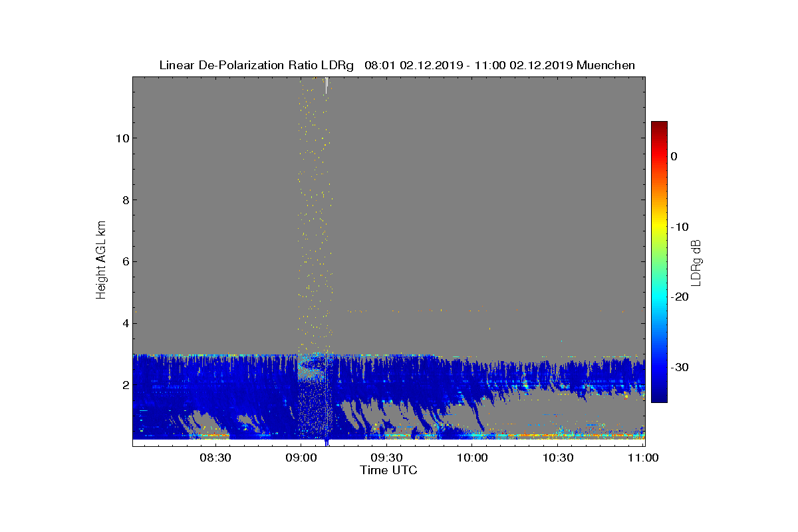The height and width of the screenshot is (532, 798).
Task: Click the '11:00' time tick label
Action: [644, 458]
